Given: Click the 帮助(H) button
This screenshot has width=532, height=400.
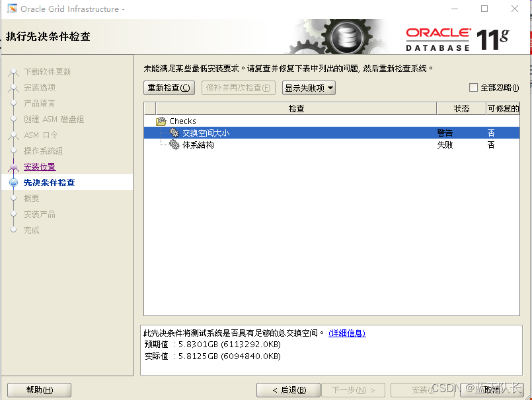Looking at the screenshot, I should pyautogui.click(x=40, y=390).
